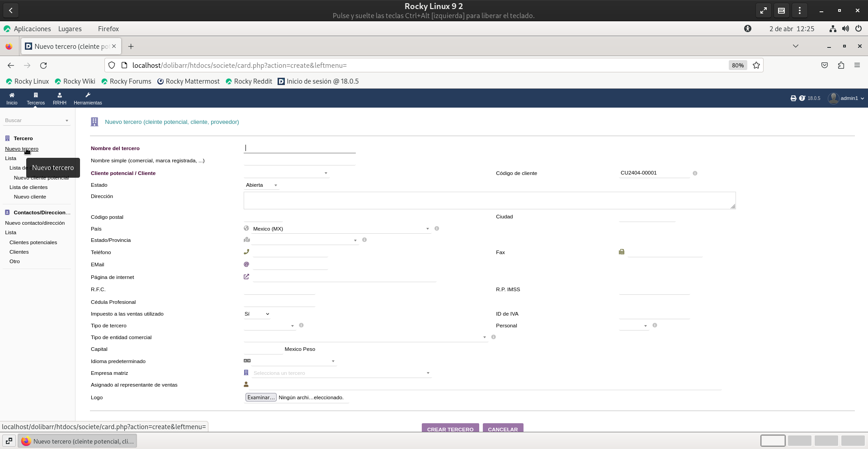Bookmark this page with the star icon
Image resolution: width=868 pixels, height=449 pixels.
tap(756, 65)
